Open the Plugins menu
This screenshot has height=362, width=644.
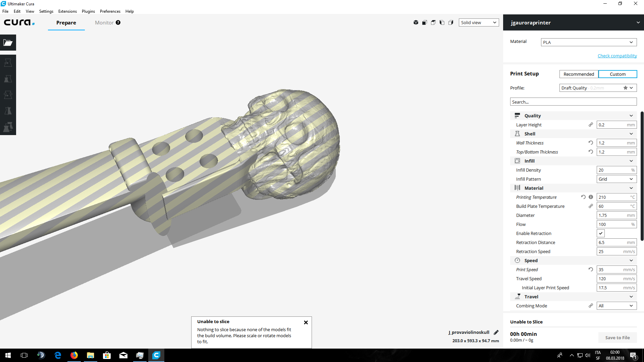88,11
